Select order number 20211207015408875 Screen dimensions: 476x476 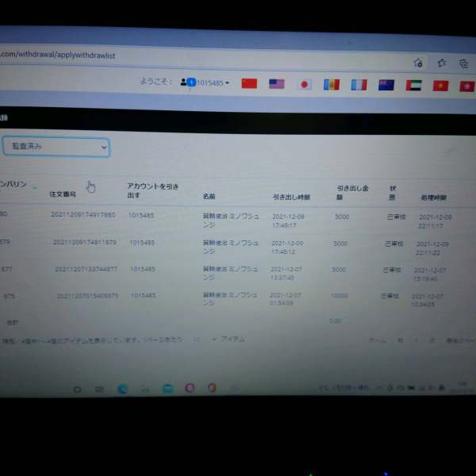tap(88, 296)
